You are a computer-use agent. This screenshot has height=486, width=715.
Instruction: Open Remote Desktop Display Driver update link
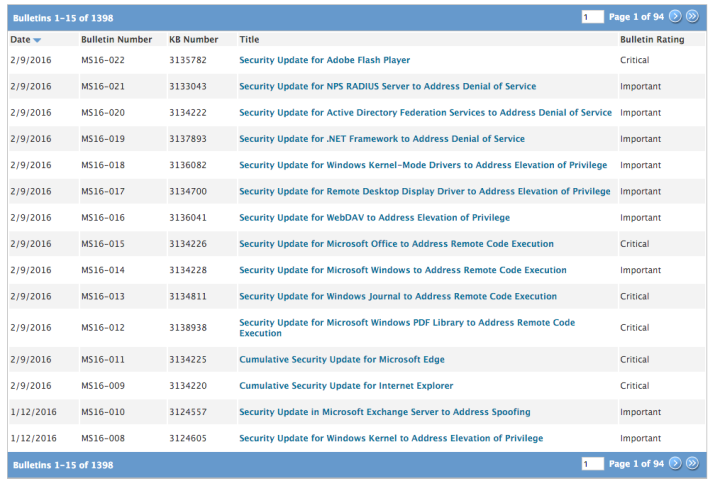425,191
